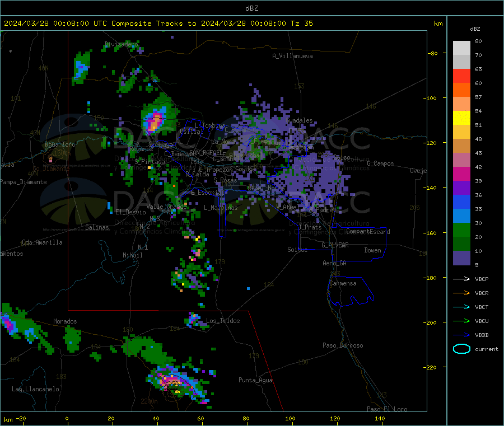Click the 'Lag.Llancanelo' map label
This screenshot has height=426, width=504.
35,389
